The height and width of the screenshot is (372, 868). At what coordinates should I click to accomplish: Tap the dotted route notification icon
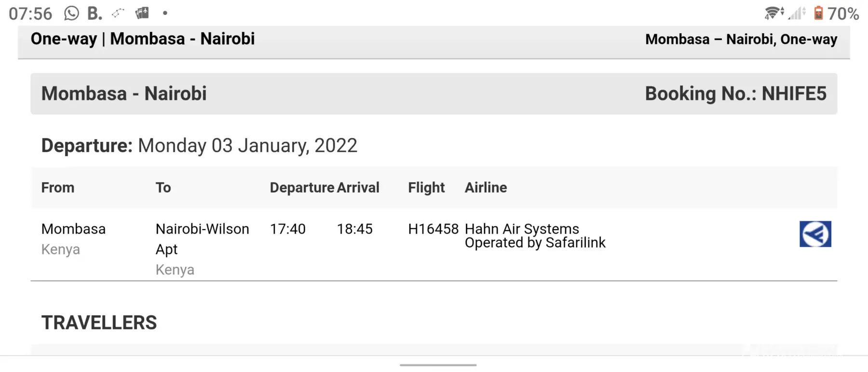(x=118, y=14)
